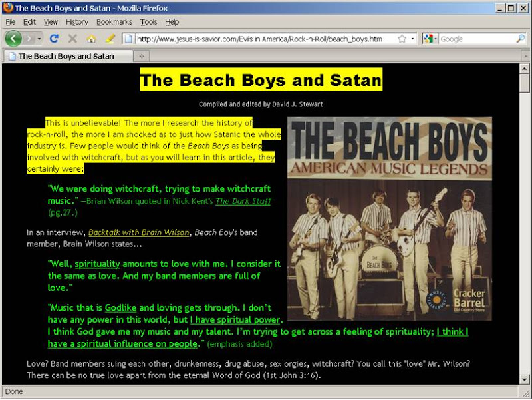Open a new tab with the plus button
532x400 pixels.
140,57
